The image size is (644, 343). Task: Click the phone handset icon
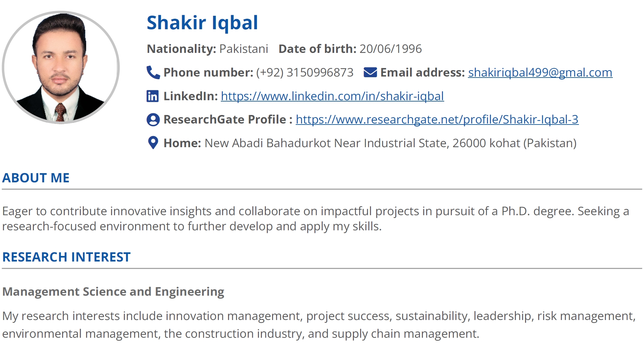153,72
